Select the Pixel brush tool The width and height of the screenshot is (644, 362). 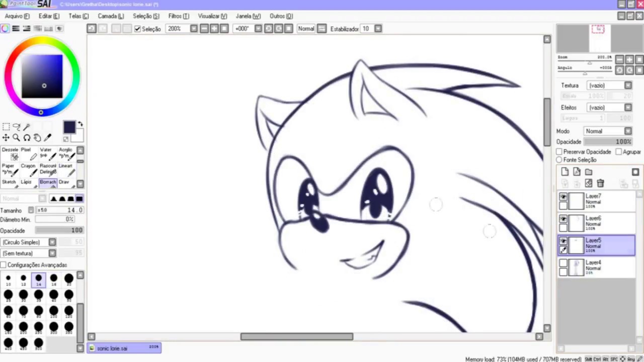28,154
